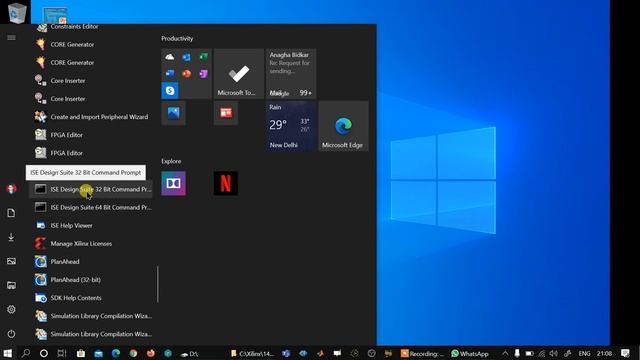Open the clock showing 21:08
Viewport: 640px width, 360px height.
click(604, 353)
